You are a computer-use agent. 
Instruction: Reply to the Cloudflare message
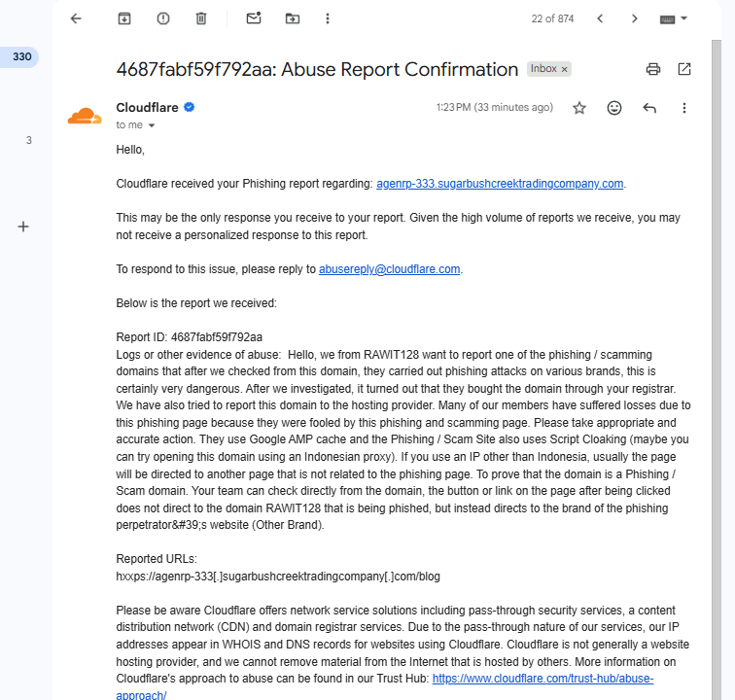coord(649,108)
